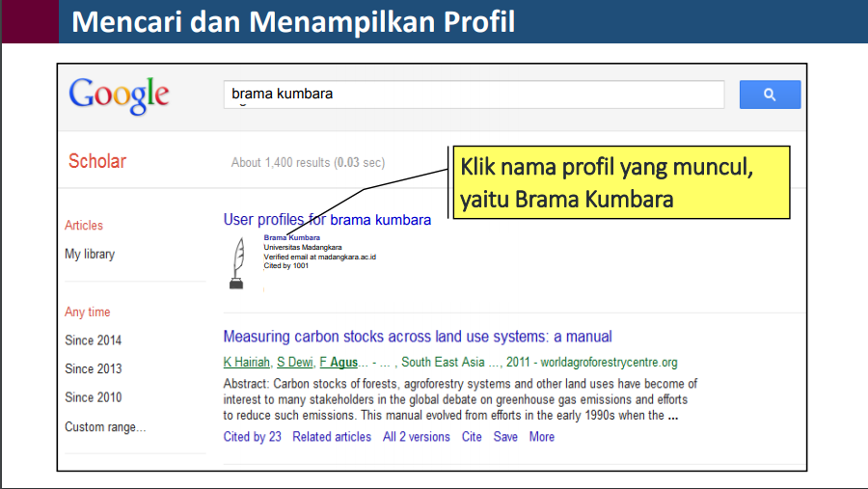This screenshot has width=868, height=489.
Task: Open Measuring carbon stocks article title
Action: tap(418, 337)
